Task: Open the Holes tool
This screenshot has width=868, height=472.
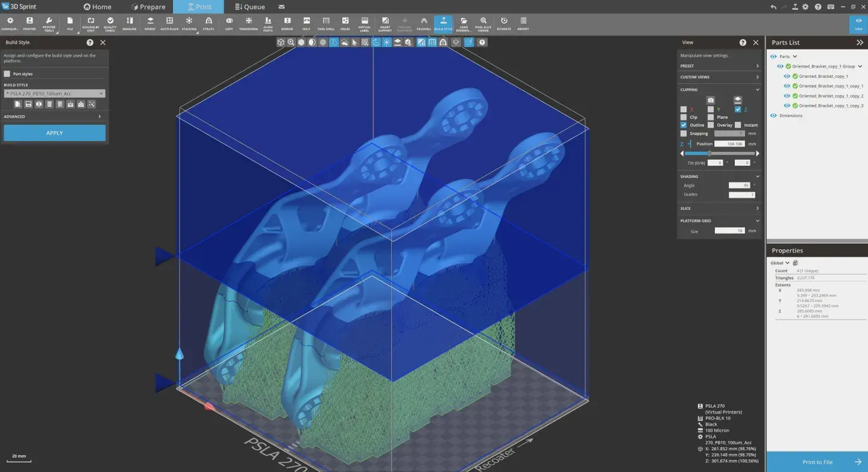Action: click(345, 24)
